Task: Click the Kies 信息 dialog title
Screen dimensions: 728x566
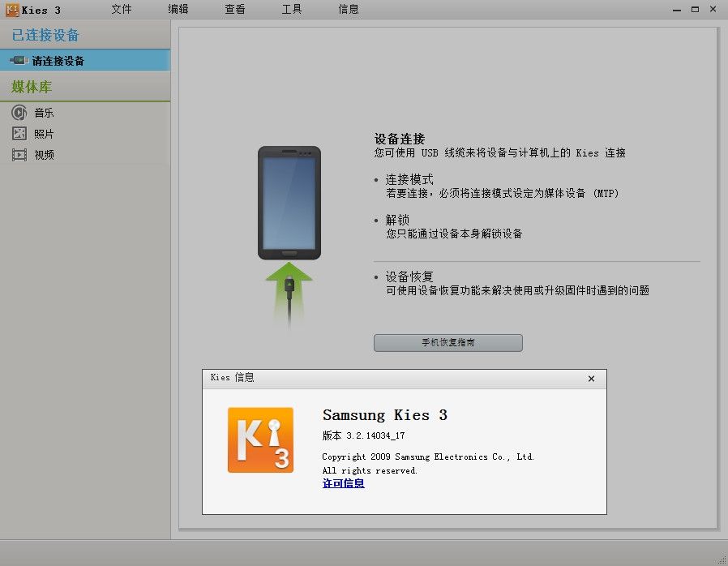Action: click(232, 378)
